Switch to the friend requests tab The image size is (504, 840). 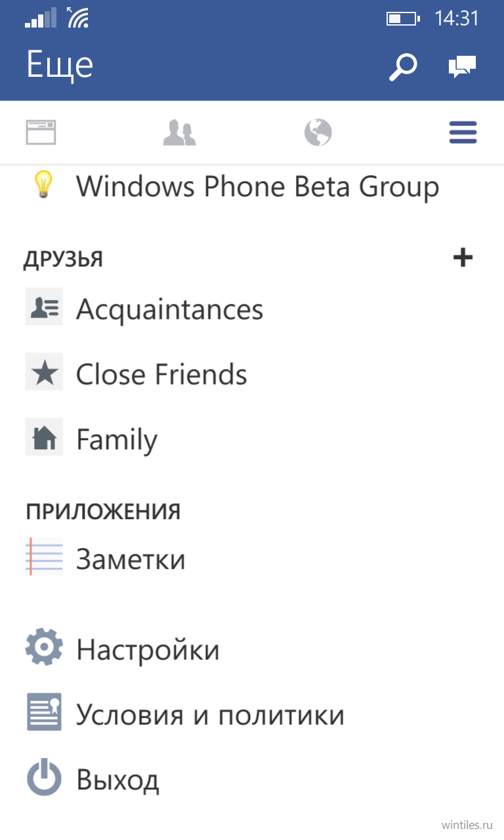(x=179, y=132)
